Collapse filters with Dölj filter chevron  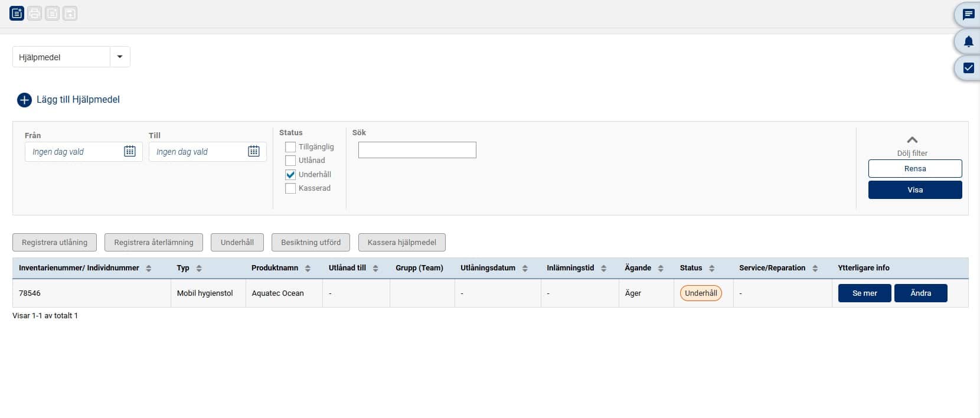coord(912,141)
